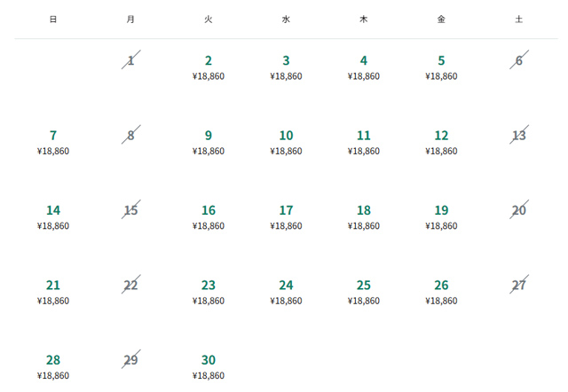The height and width of the screenshot is (392, 568).
Task: Pick day 17 at ¥18,860
Action: coord(286,216)
